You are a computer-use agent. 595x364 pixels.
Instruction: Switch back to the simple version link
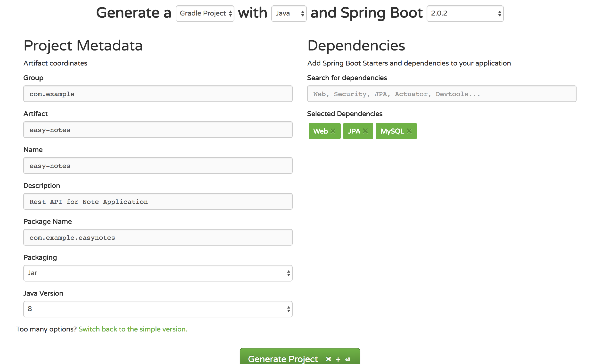(x=133, y=329)
